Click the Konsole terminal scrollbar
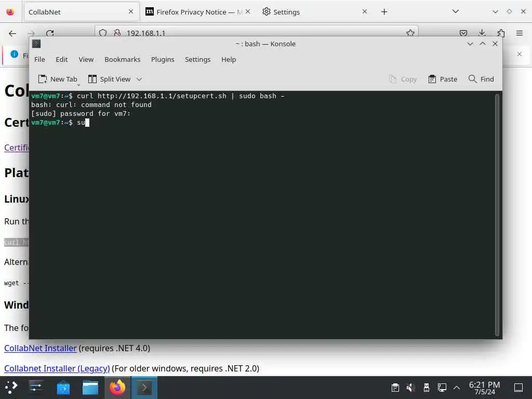 coord(497,215)
